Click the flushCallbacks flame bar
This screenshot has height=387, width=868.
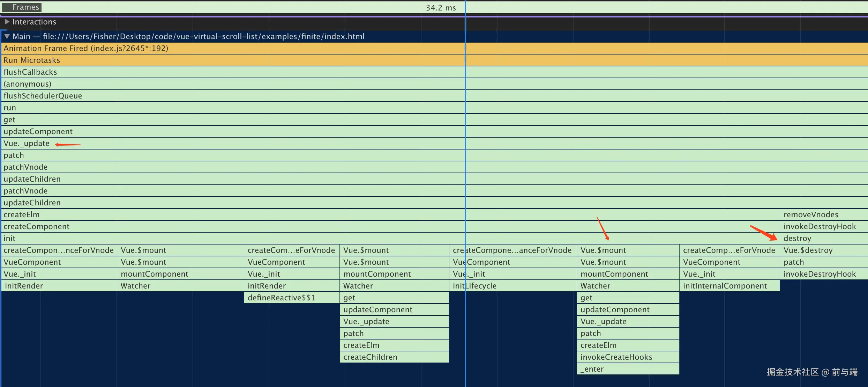[x=30, y=72]
